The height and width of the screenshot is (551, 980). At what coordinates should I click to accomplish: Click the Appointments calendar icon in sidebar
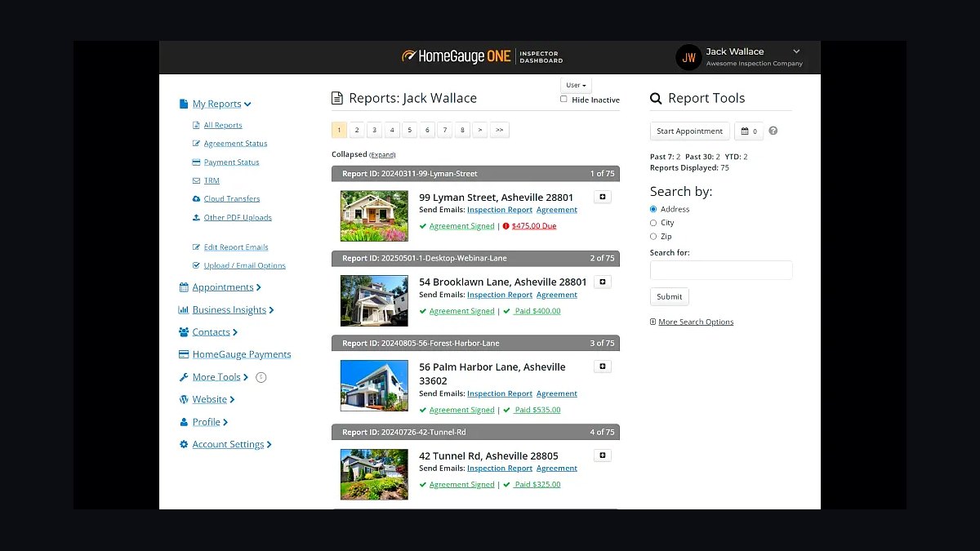pyautogui.click(x=184, y=287)
